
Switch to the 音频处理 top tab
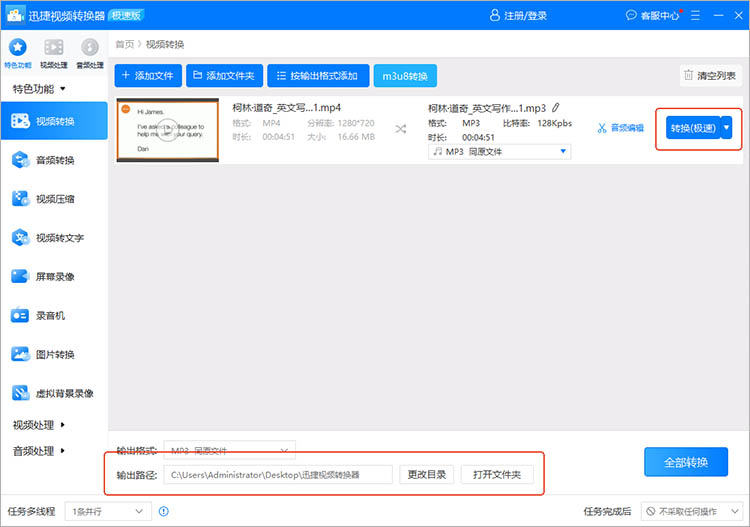pos(89,53)
